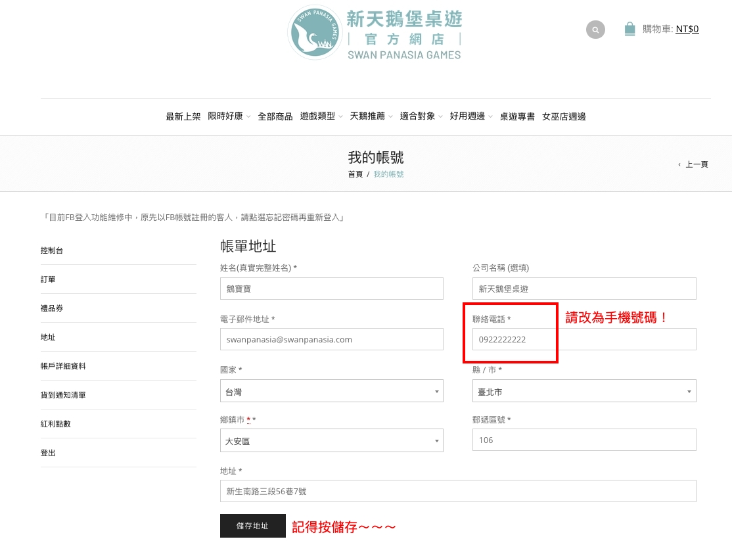Screen dimensions: 732x560
Task: Open the 國家 country dropdown showing 台灣
Action: click(331, 390)
